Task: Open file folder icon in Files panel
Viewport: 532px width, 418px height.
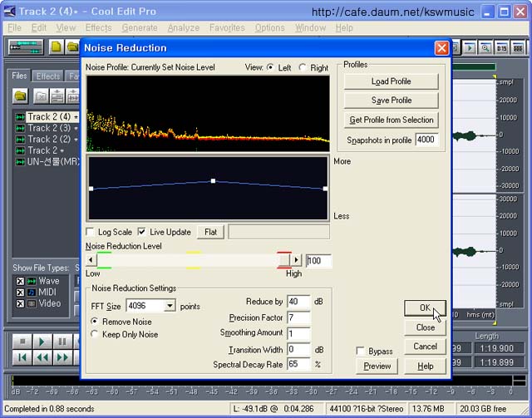Action: point(20,96)
